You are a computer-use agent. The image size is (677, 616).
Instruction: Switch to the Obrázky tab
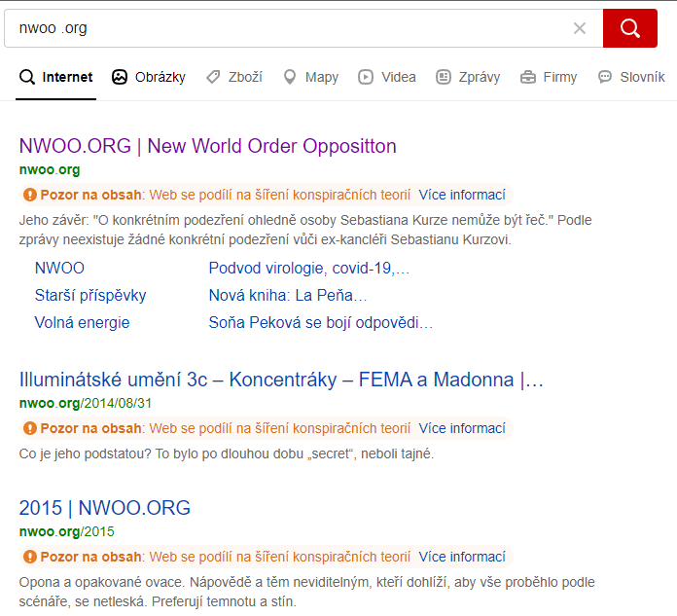149,77
